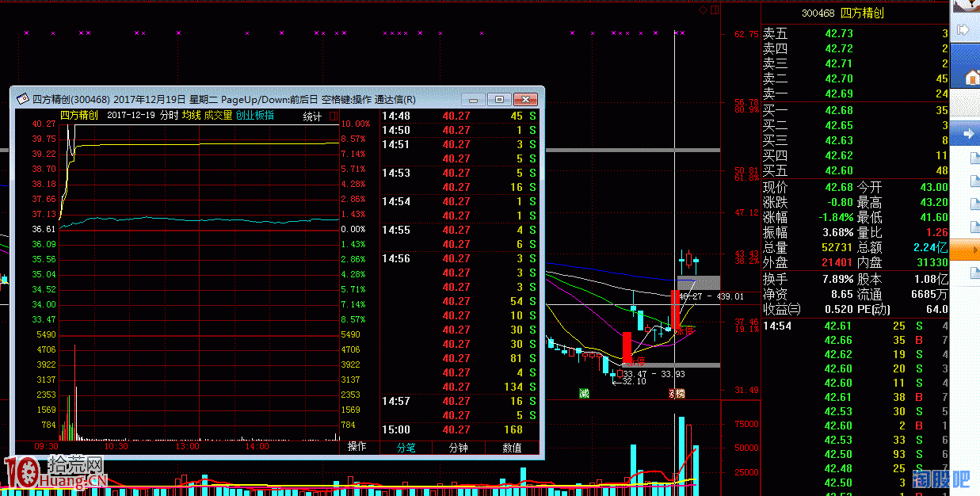
Task: Click 换手 value 7.89%
Action: pyautogui.click(x=837, y=279)
